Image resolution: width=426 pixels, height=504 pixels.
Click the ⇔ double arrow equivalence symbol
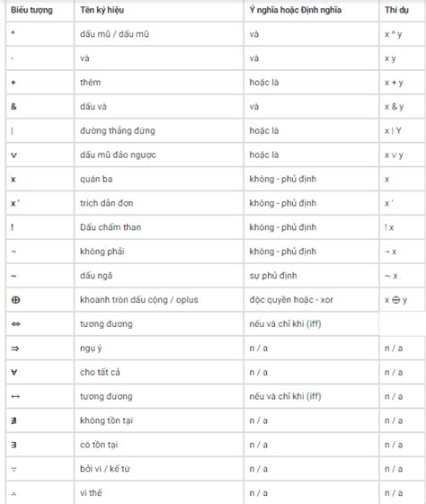[16, 324]
